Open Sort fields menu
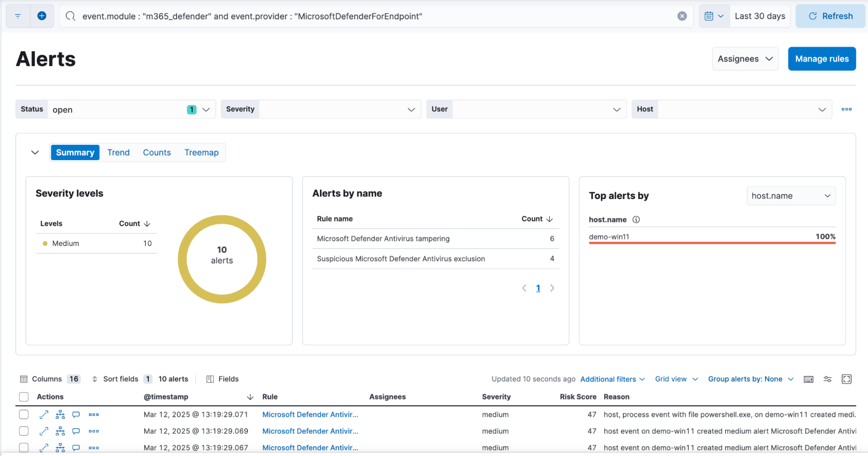Screen dimensions: 868x456 point(121,379)
